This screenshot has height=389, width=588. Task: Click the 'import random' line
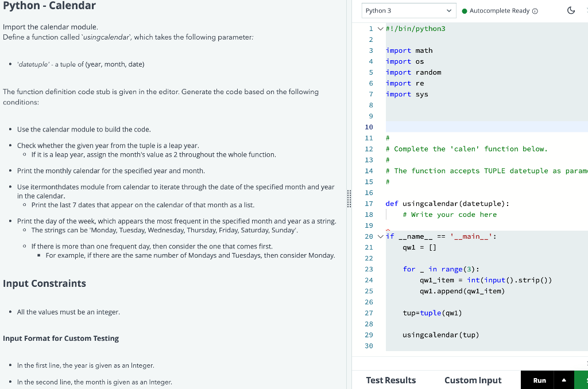(x=413, y=72)
